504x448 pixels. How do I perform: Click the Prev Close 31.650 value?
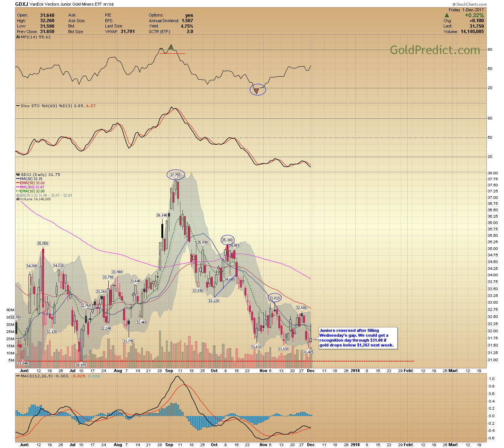pyautogui.click(x=47, y=32)
